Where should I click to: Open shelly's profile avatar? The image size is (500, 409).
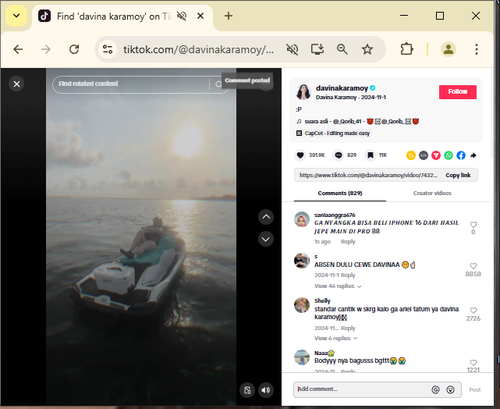302,305
